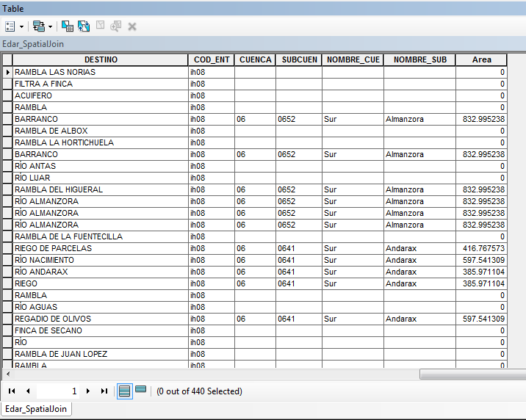Move to the next record
Screen dimensions: 526x420
click(88, 391)
